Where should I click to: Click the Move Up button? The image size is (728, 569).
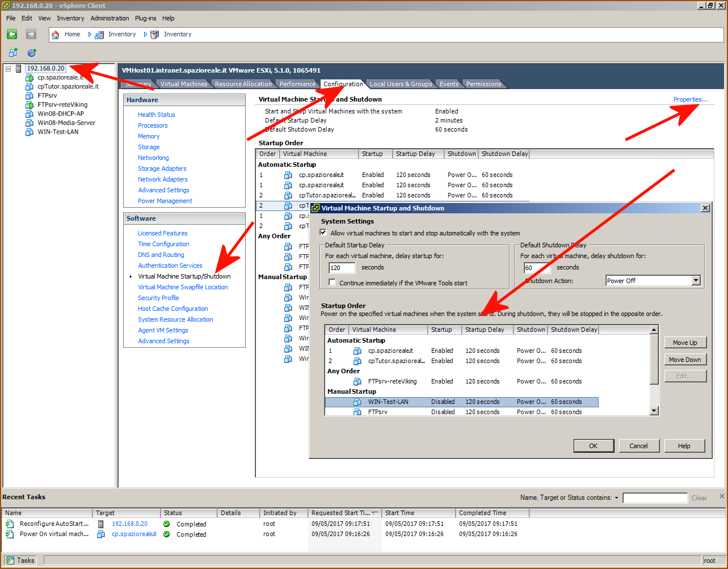(x=685, y=343)
